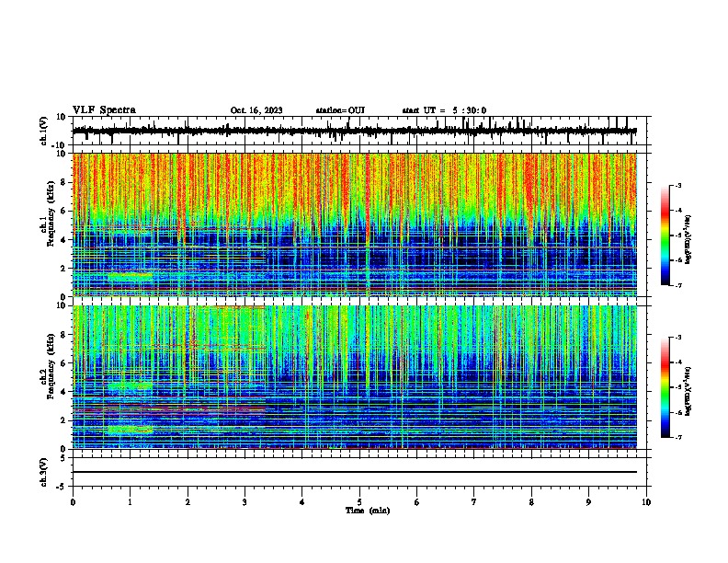Click the time axis tick label '10'
The image size is (728, 563).
[646, 502]
